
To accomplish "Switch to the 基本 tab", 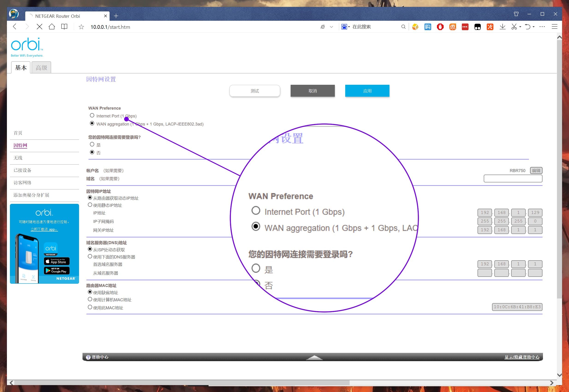I will pyautogui.click(x=21, y=67).
